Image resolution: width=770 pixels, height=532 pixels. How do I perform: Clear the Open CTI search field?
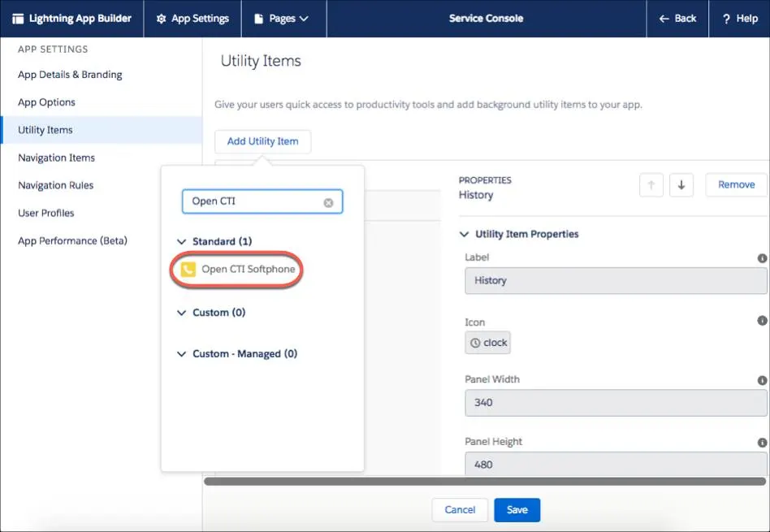click(328, 202)
